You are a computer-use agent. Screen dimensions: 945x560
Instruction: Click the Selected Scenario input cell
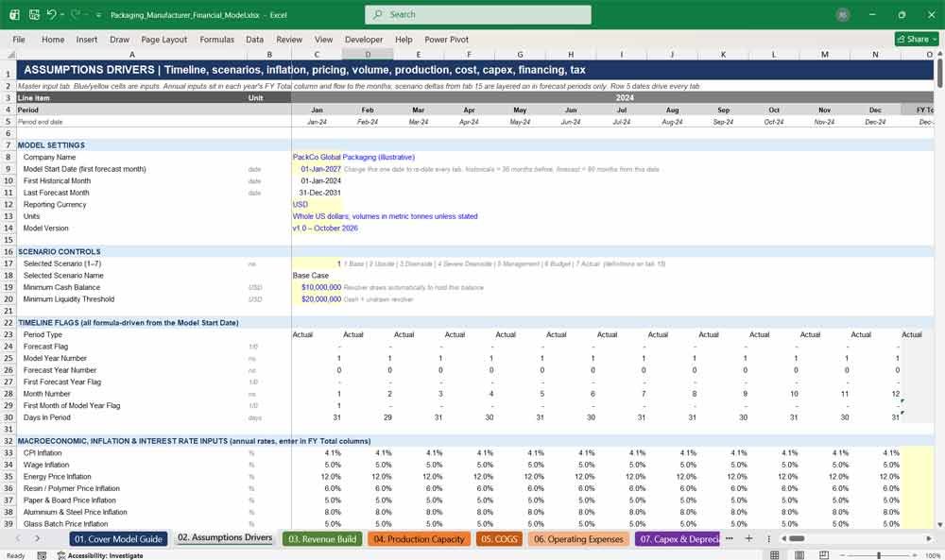317,263
